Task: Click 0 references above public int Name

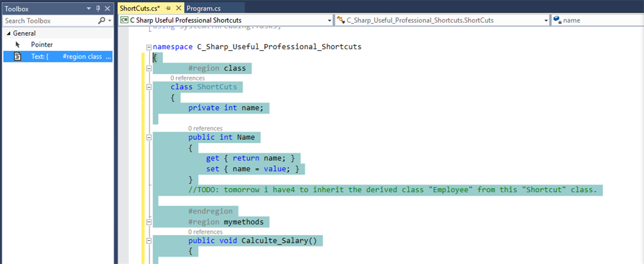Action: point(206,129)
